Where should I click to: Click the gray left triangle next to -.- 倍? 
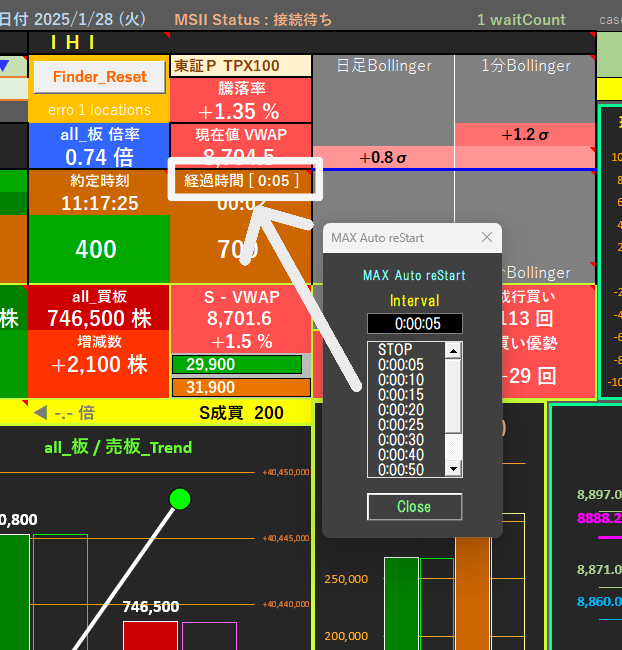[x=40, y=412]
